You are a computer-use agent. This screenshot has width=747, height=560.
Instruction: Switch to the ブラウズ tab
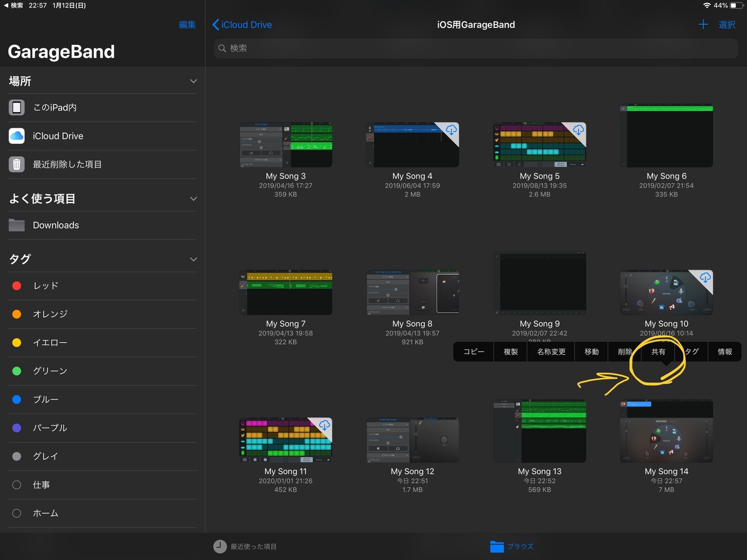pyautogui.click(x=512, y=547)
